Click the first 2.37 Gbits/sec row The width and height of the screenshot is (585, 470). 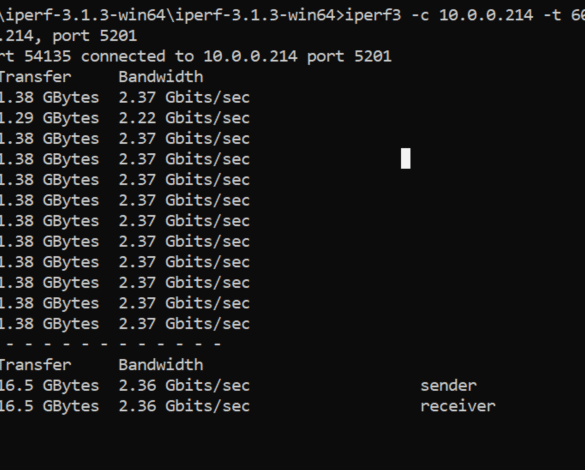184,98
